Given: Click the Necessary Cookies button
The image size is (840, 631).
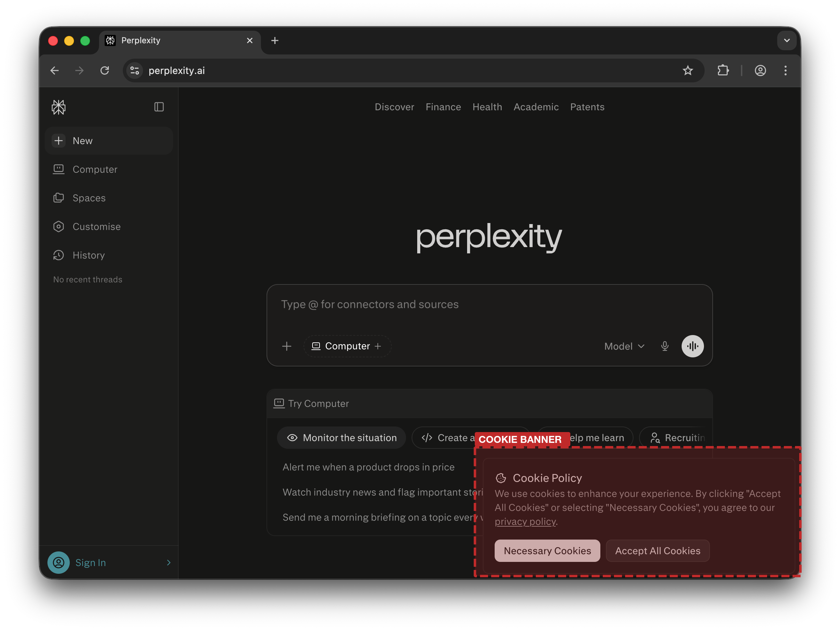Looking at the screenshot, I should pos(547,551).
